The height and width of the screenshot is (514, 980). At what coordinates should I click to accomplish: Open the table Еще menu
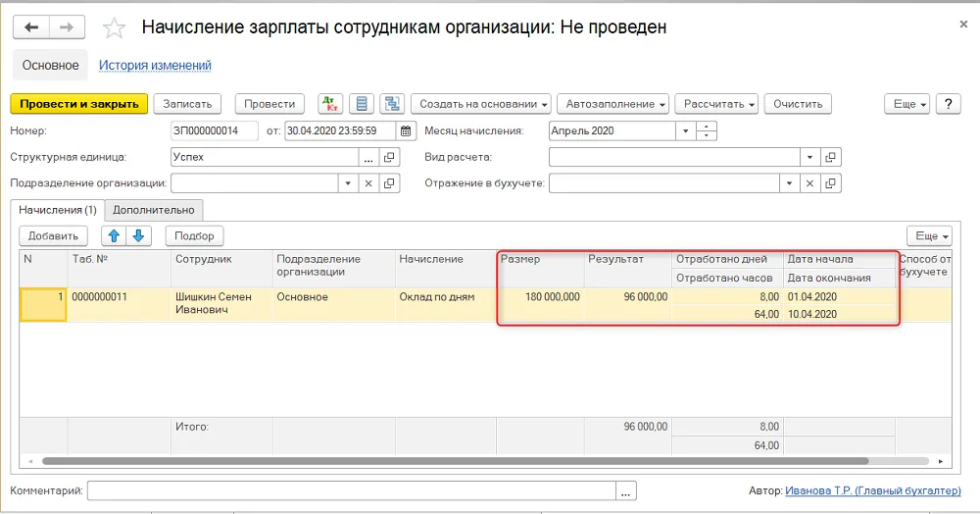pos(929,235)
